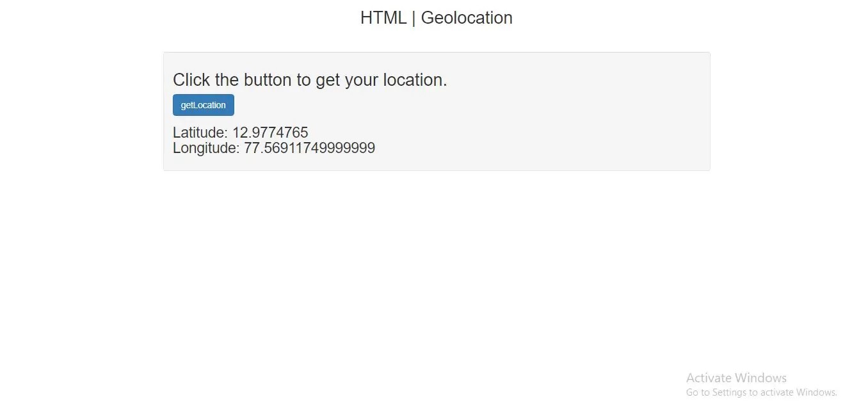Click the top border of the location panel

point(437,52)
